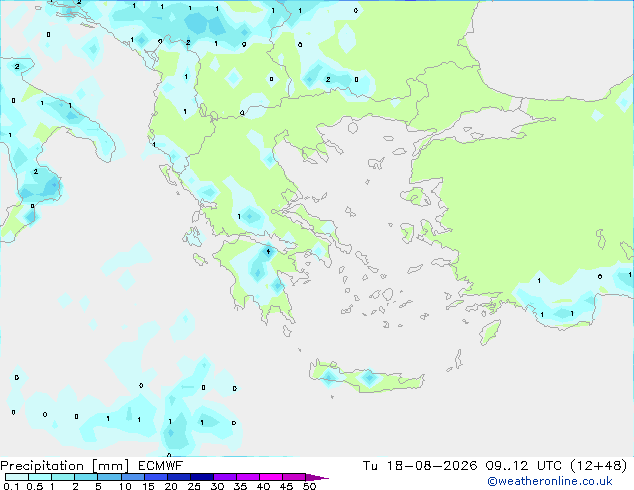Select the 35–40 mm legend color swatch
The height and width of the screenshot is (490, 634).
pyautogui.click(x=247, y=477)
